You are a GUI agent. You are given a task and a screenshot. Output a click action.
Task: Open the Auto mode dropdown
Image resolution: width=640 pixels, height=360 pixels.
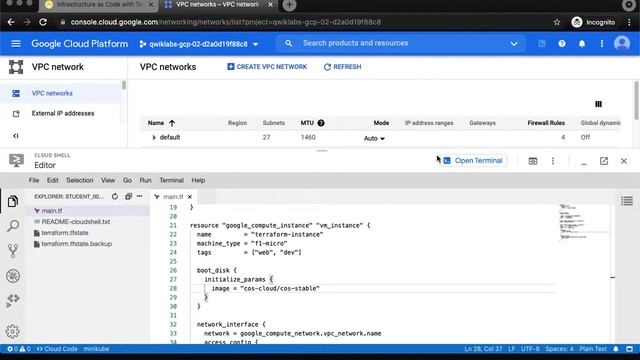374,138
